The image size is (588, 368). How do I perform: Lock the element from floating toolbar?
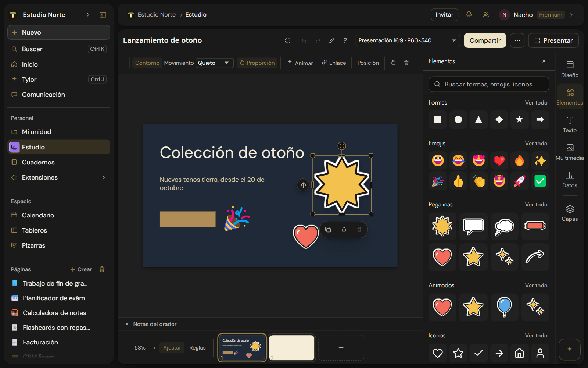344,230
